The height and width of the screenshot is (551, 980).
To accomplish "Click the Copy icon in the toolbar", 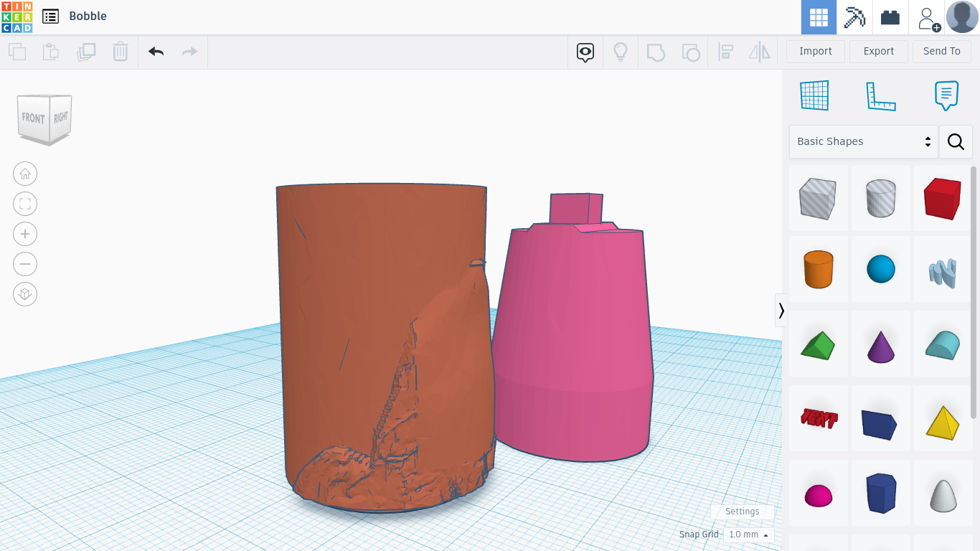I will click(17, 52).
